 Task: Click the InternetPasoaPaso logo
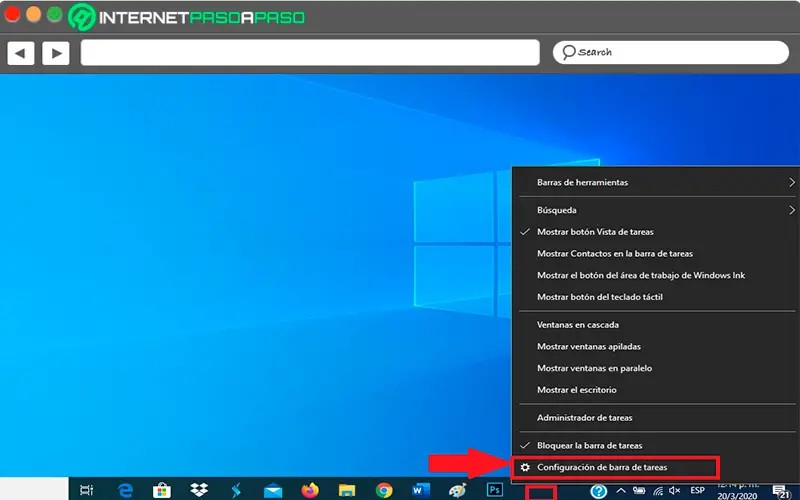[x=187, y=17]
